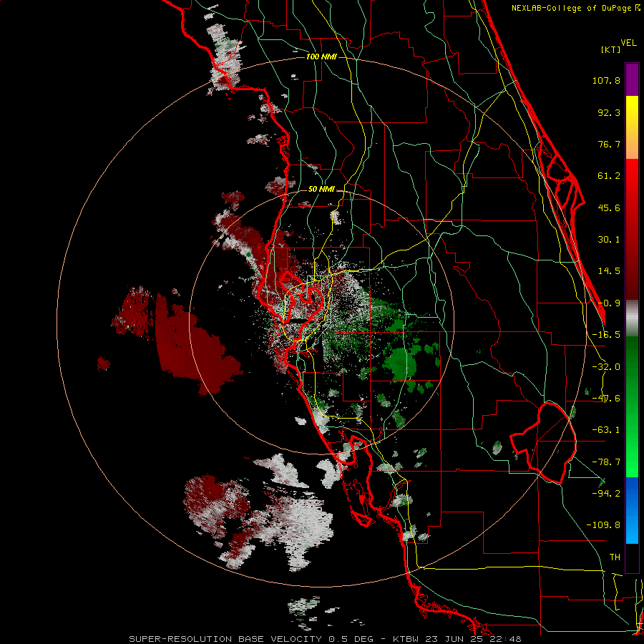Image resolution: width=644 pixels, height=644 pixels.
Task: Click the VEL legend title
Action: [x=628, y=43]
